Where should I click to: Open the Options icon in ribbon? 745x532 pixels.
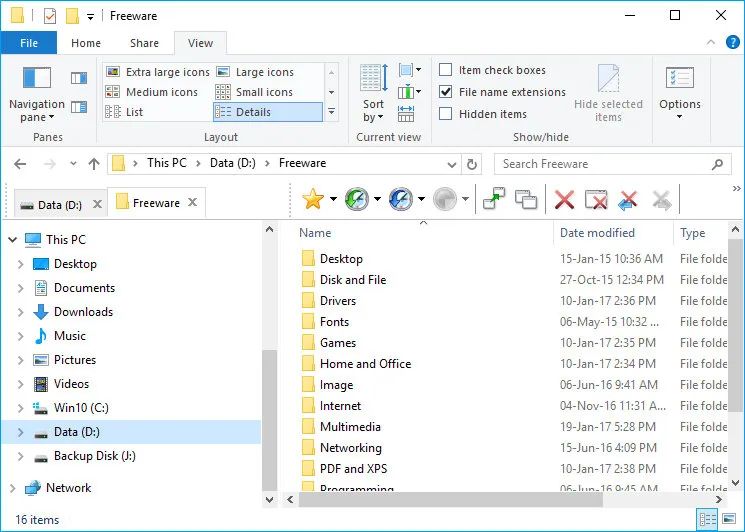(680, 92)
